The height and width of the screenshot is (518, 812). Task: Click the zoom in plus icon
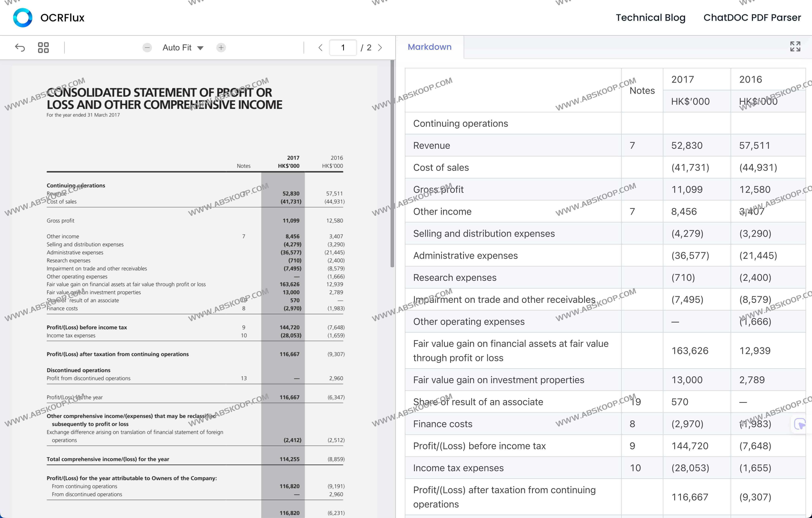(x=221, y=48)
